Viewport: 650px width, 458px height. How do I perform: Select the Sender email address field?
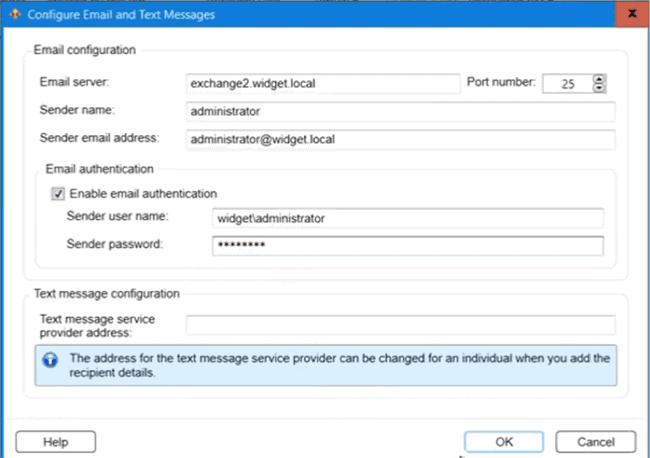click(x=400, y=140)
